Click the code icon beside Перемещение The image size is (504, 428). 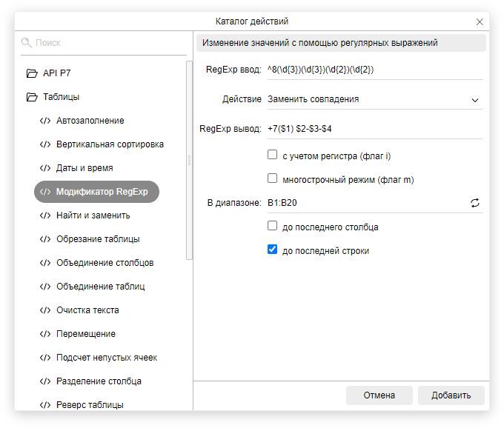click(45, 334)
